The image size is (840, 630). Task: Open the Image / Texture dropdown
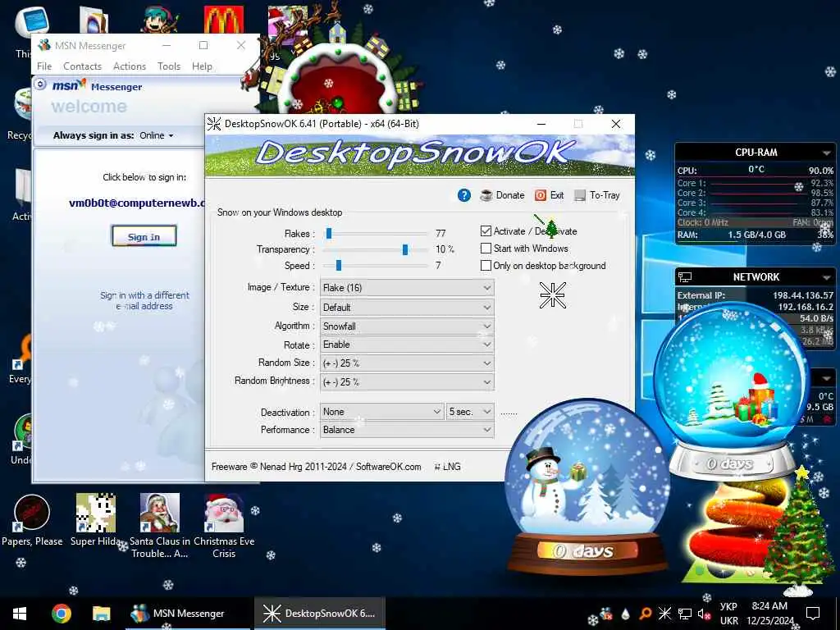pos(407,288)
